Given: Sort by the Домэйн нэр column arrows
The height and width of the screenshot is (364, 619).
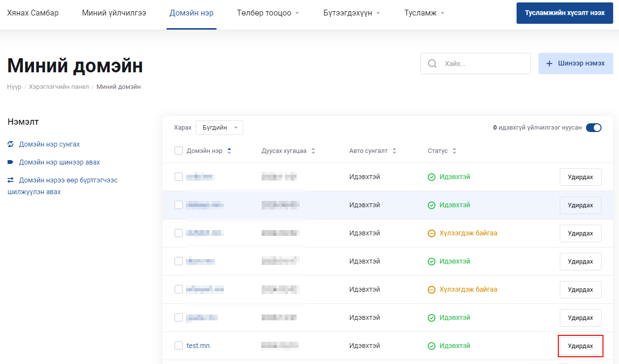Looking at the screenshot, I should [229, 151].
